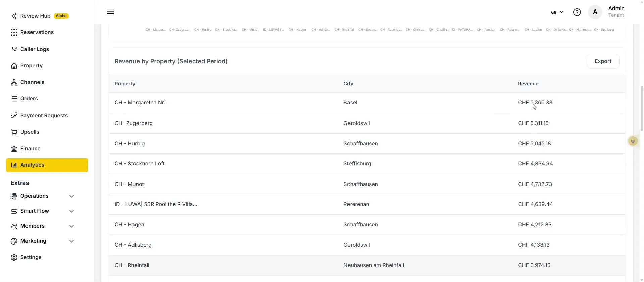The image size is (644, 282).
Task: Click the Marketing palette icon
Action: click(x=14, y=241)
